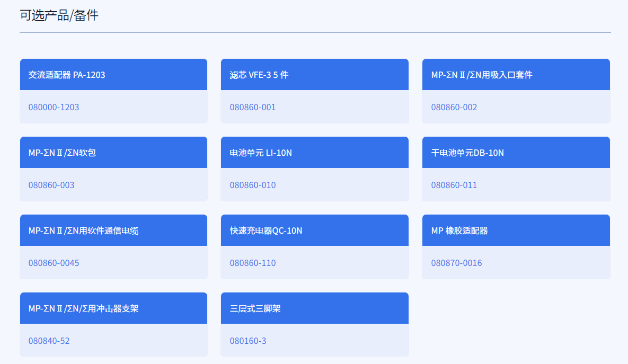Click part number 080860-110

tap(253, 263)
